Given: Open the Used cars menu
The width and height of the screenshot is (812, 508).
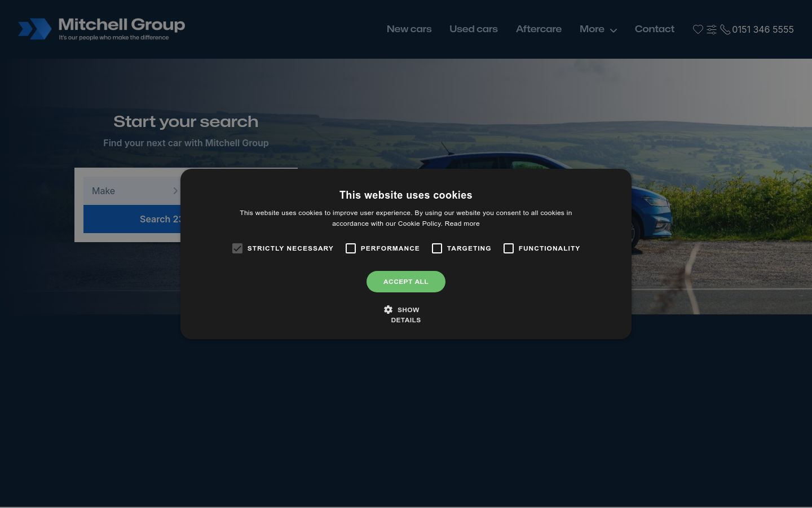Looking at the screenshot, I should click(474, 29).
